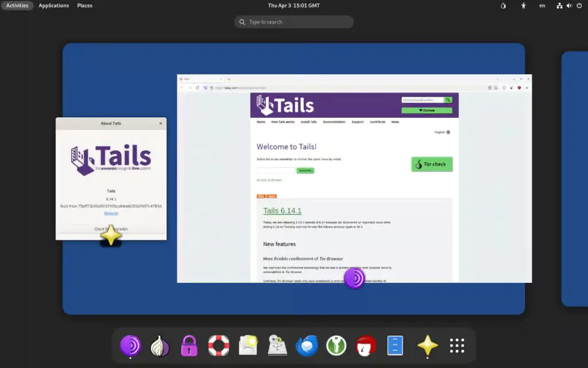Screen dimensions: 588x368
Task: Switch to the adjacent workspace on the right
Action: tap(575, 179)
